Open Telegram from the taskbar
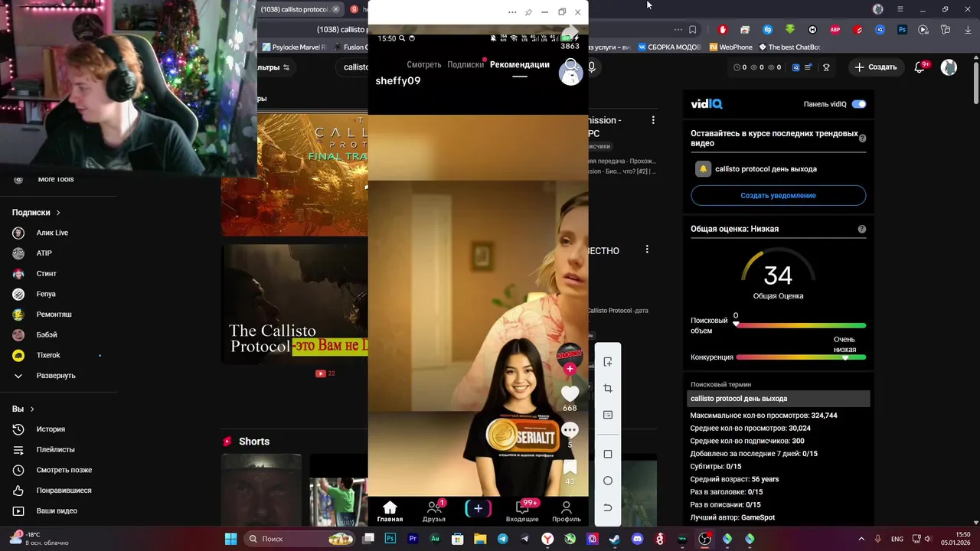980x551 pixels. tap(502, 539)
